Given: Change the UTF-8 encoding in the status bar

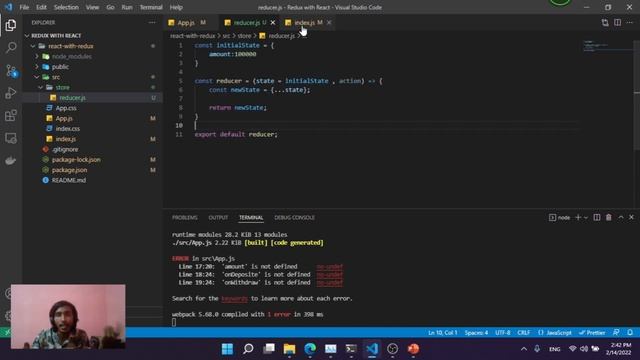Looking at the screenshot, I should (502, 333).
